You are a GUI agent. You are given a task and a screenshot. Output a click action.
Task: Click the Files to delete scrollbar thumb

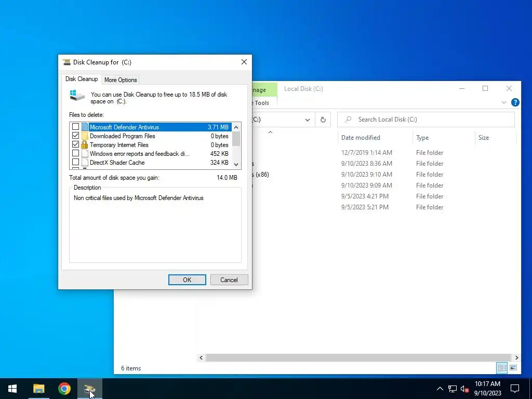pyautogui.click(x=236, y=139)
